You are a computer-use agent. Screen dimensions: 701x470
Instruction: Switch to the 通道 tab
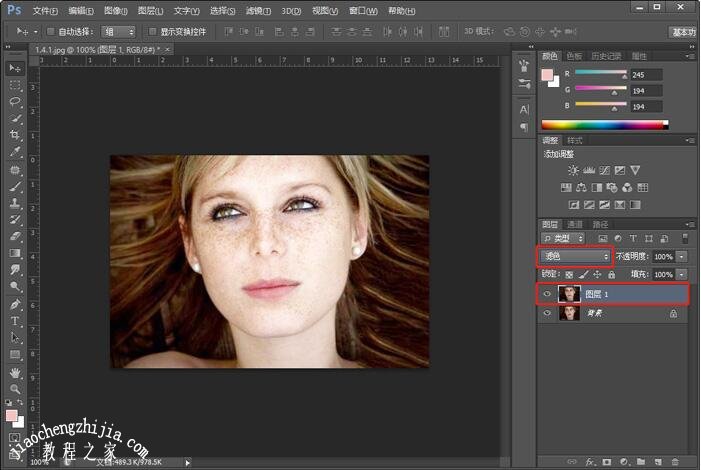click(x=575, y=224)
